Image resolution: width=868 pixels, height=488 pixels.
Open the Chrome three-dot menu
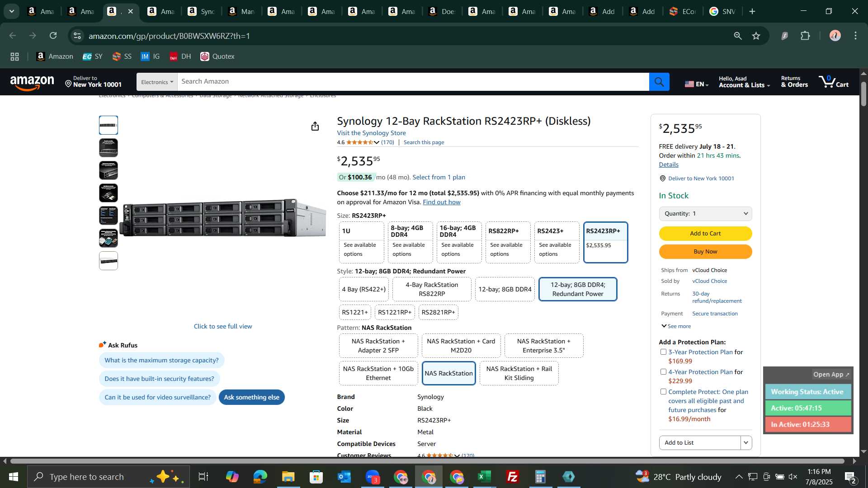(856, 36)
